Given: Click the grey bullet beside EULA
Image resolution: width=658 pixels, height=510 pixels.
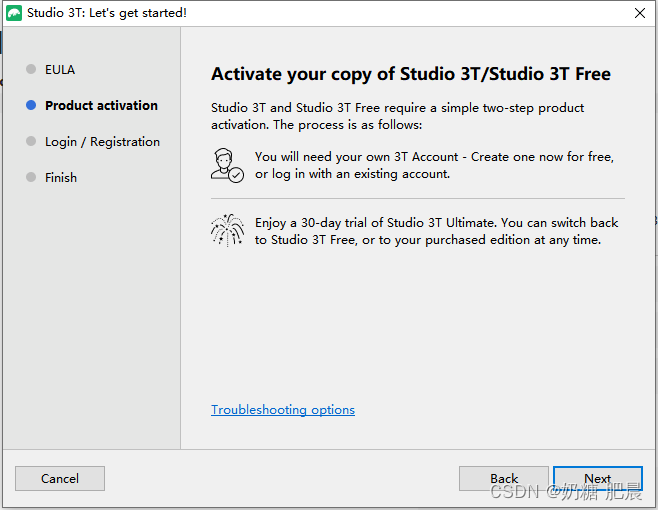Looking at the screenshot, I should click(31, 70).
